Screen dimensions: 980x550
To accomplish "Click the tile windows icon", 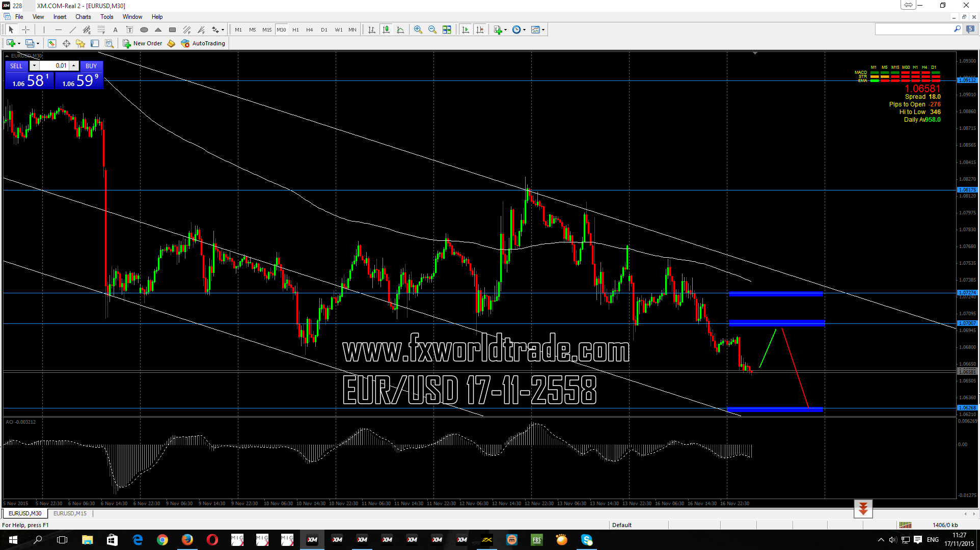I will pos(447,30).
